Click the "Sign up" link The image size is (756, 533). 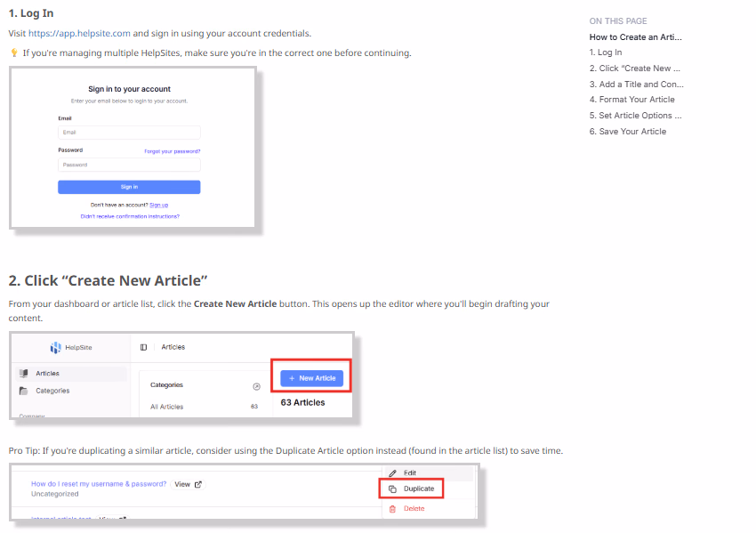click(x=158, y=205)
